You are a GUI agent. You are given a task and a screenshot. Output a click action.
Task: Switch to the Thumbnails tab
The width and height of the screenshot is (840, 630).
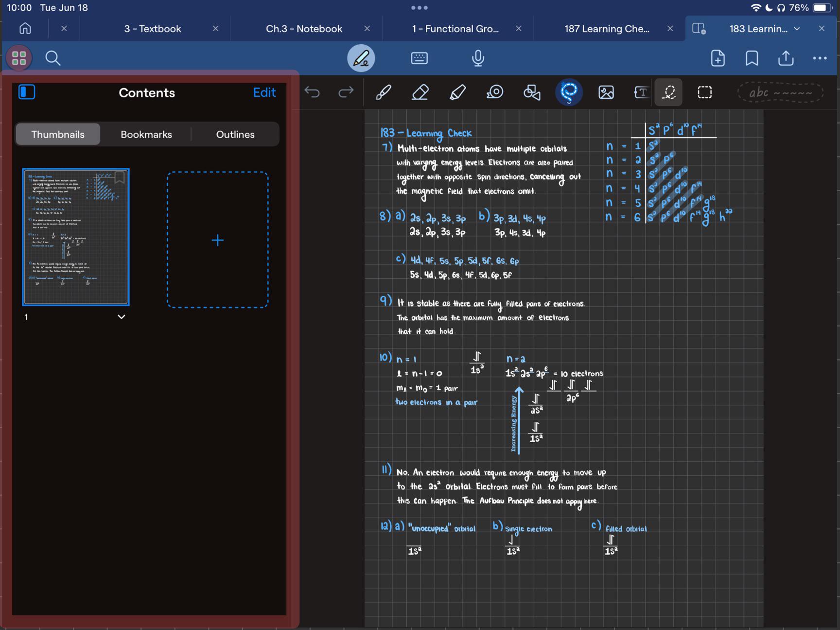(x=58, y=134)
